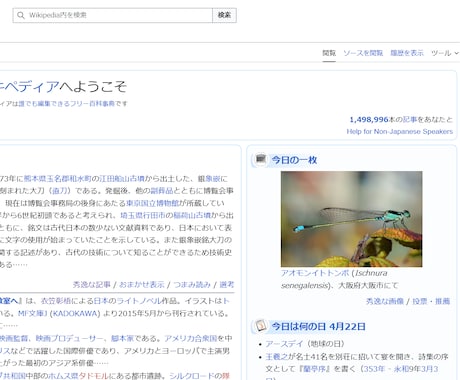
Task: Open the ソースを閲覧 tab
Action: click(363, 53)
